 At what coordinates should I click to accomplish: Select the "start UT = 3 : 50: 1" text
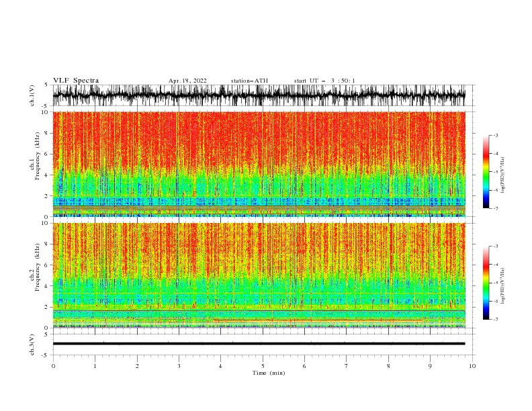324,81
